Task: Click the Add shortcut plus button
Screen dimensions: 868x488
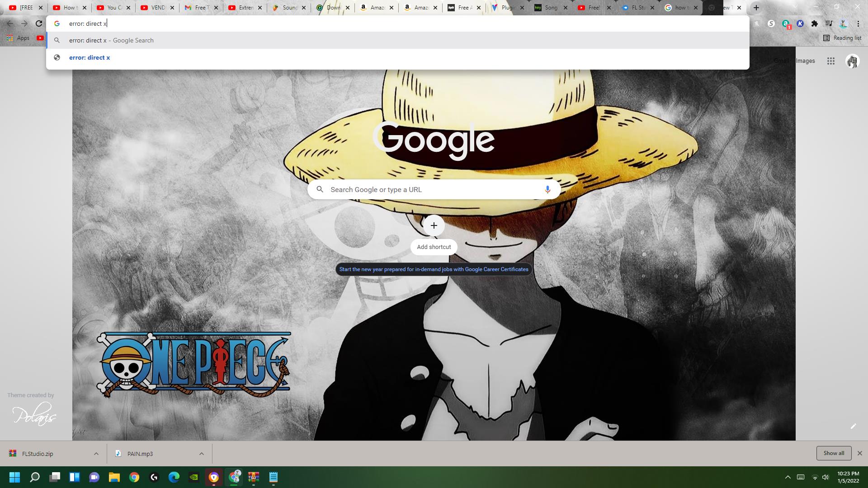Action: [x=434, y=225]
